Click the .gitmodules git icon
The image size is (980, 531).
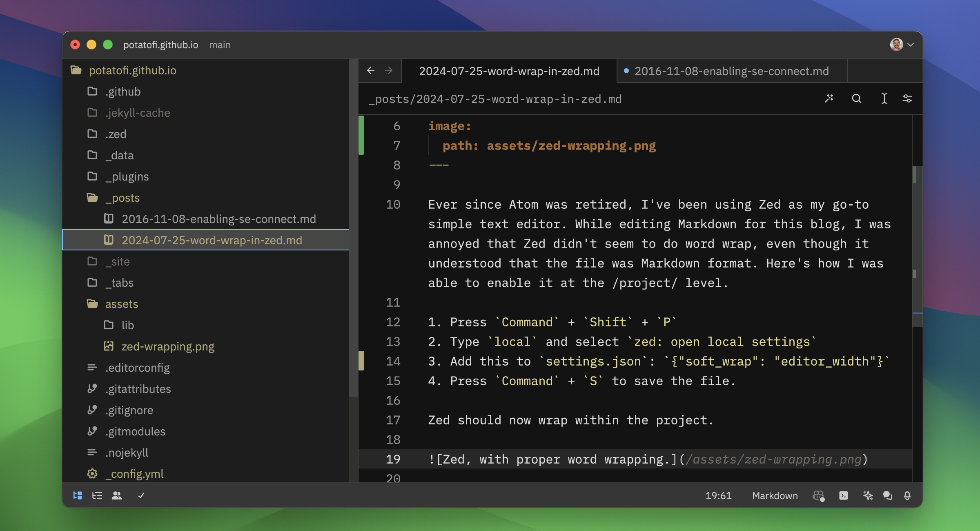point(92,431)
